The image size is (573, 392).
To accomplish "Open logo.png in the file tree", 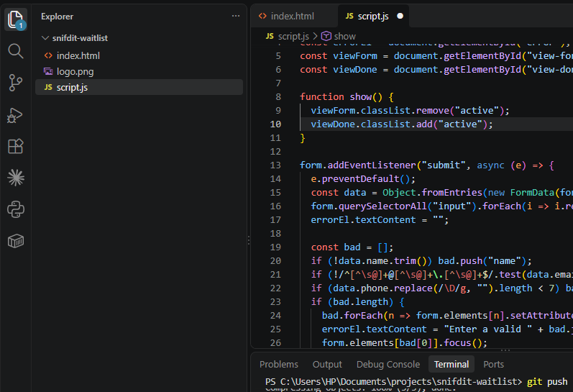I will (x=139, y=72).
